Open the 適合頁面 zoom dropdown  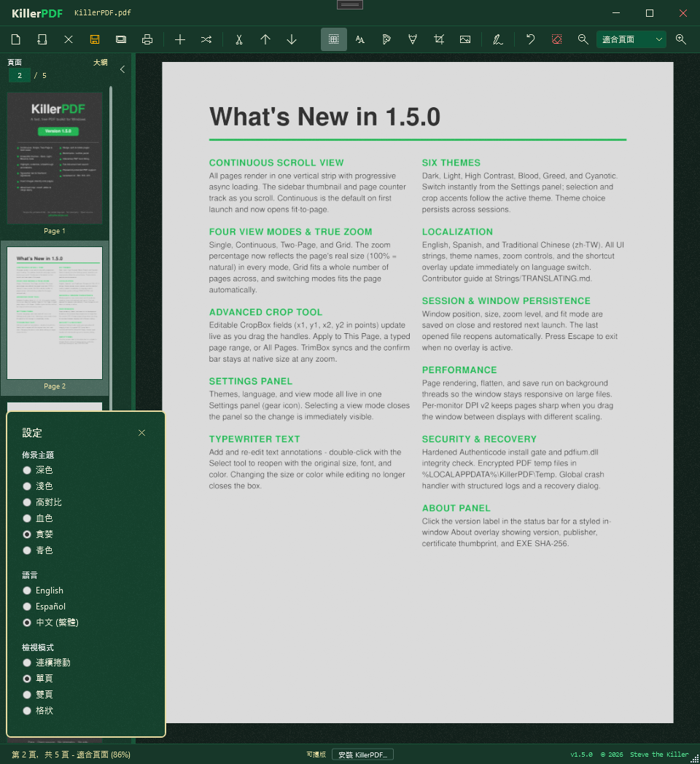631,39
